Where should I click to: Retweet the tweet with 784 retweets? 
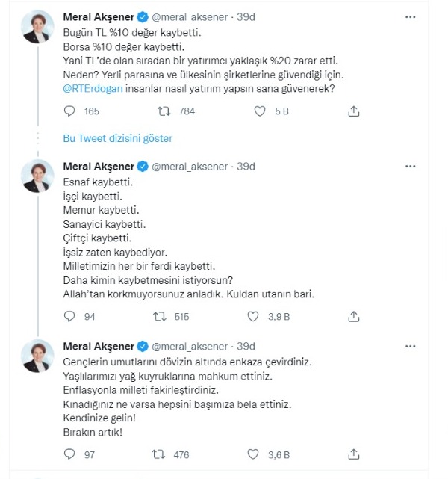pos(164,111)
